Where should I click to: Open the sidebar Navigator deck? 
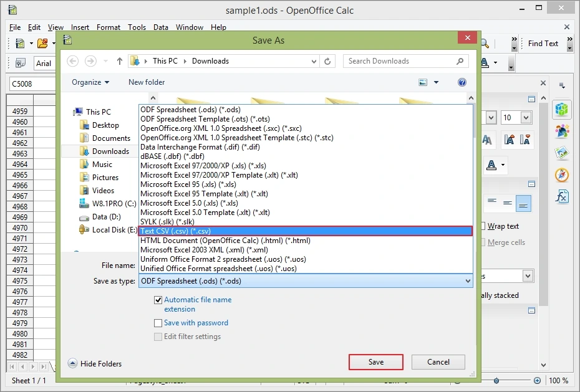[x=561, y=174]
